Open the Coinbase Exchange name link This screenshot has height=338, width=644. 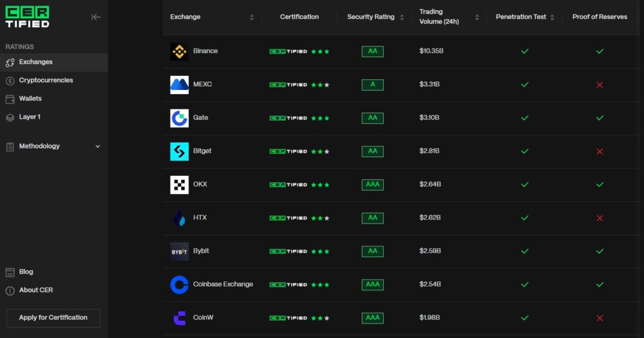(223, 284)
